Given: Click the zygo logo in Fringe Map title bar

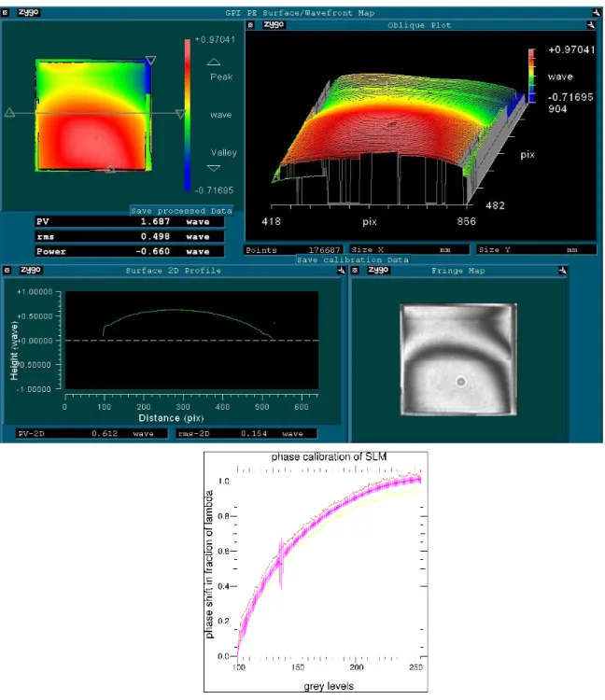Looking at the screenshot, I should tap(378, 270).
